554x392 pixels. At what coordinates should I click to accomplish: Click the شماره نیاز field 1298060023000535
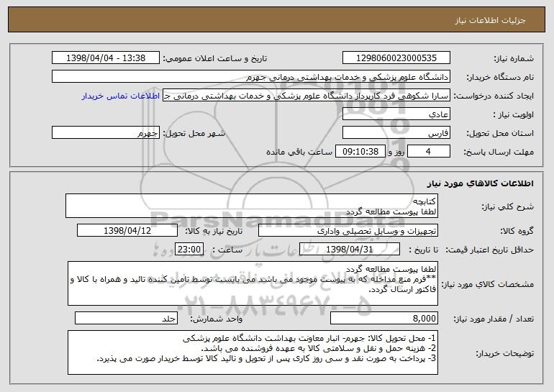point(396,58)
